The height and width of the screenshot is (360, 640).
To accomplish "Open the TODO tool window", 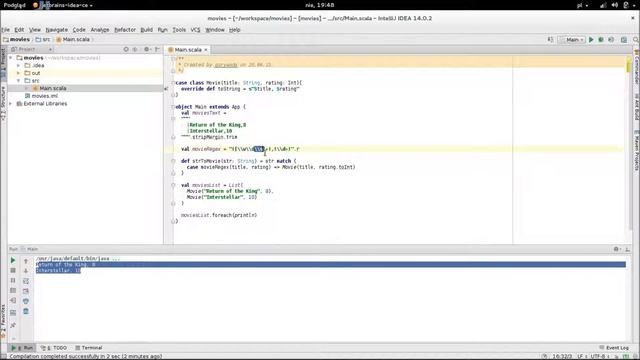I will [54, 348].
